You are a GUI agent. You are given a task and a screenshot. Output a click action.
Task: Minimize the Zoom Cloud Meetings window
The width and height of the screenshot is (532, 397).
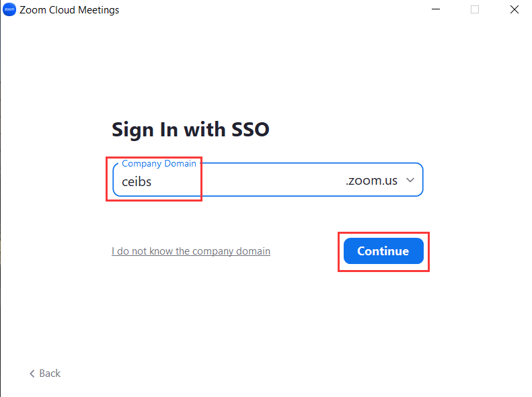436,9
